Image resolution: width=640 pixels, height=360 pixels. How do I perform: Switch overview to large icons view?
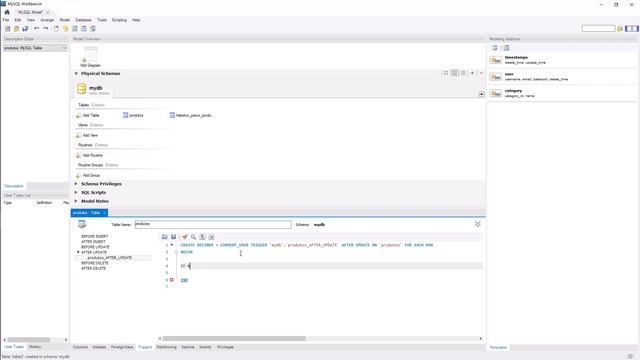click(x=446, y=73)
